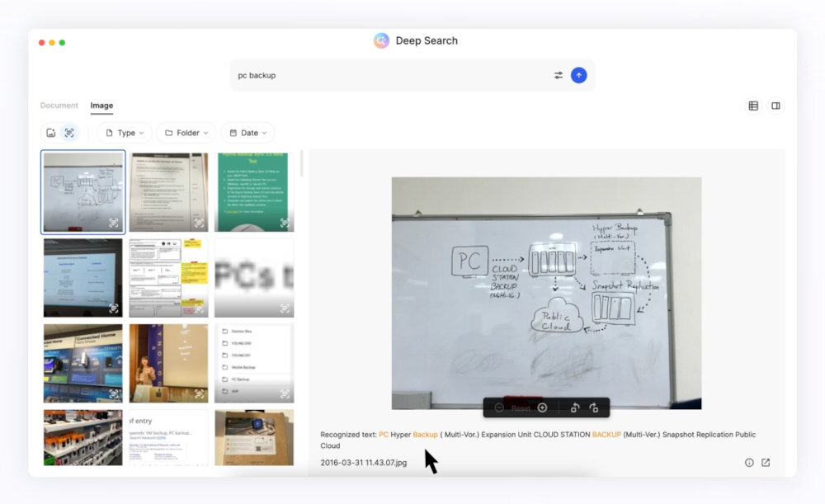825x504 pixels.
Task: Open the Folder filter dropdown
Action: point(186,133)
